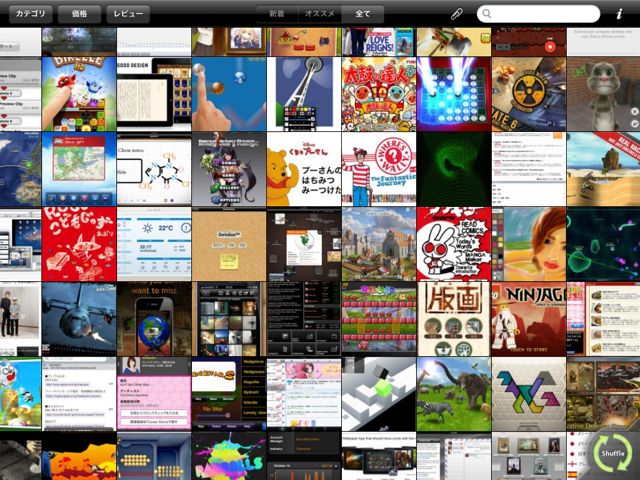Open the green swirl on black thumbnail
The height and width of the screenshot is (480, 640).
454,169
